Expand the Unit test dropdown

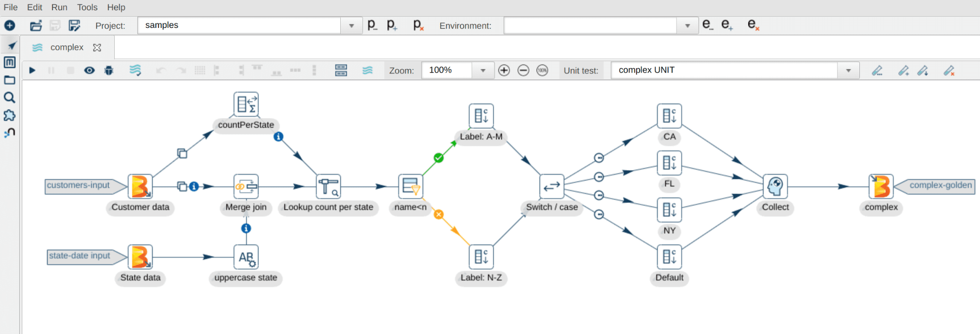tap(848, 71)
